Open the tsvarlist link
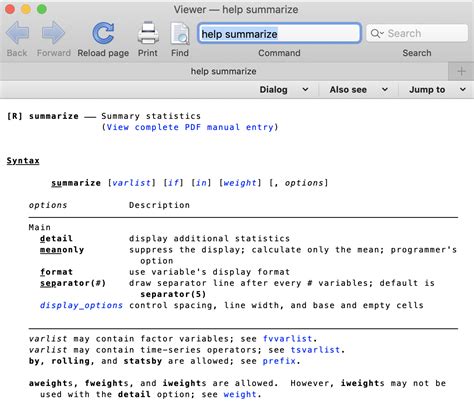The image size is (474, 417). tap(315, 350)
